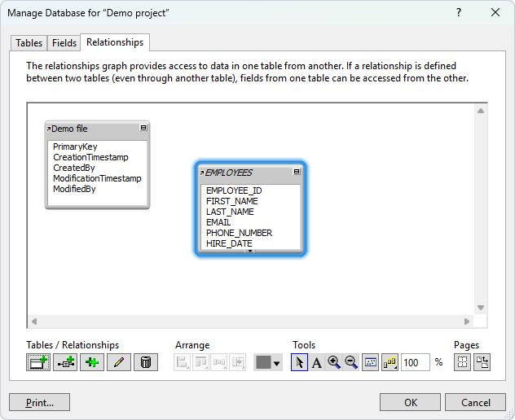
Task: Click the show page breaks icon
Action: point(462,362)
